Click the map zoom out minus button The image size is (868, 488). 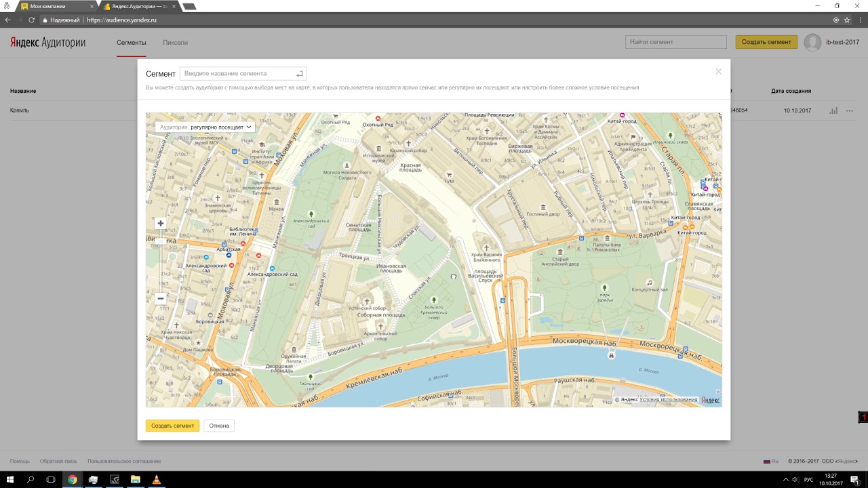(x=161, y=298)
